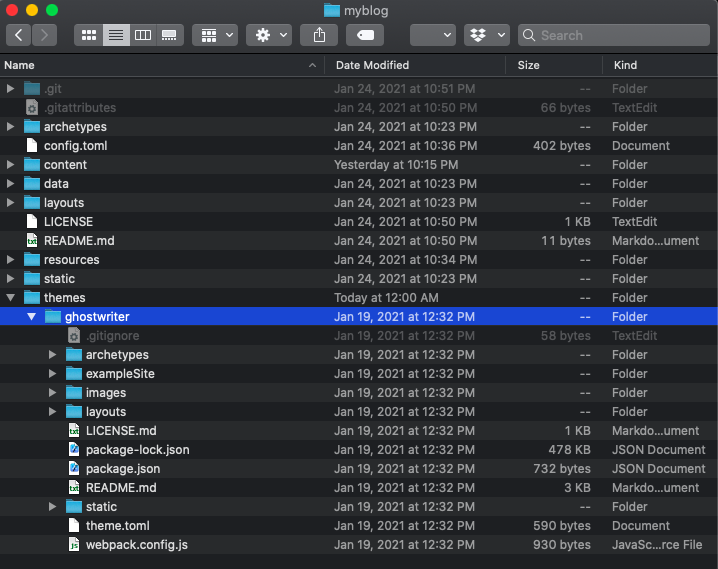Select the .gitignore file icon
The width and height of the screenshot is (718, 569).
(x=74, y=336)
